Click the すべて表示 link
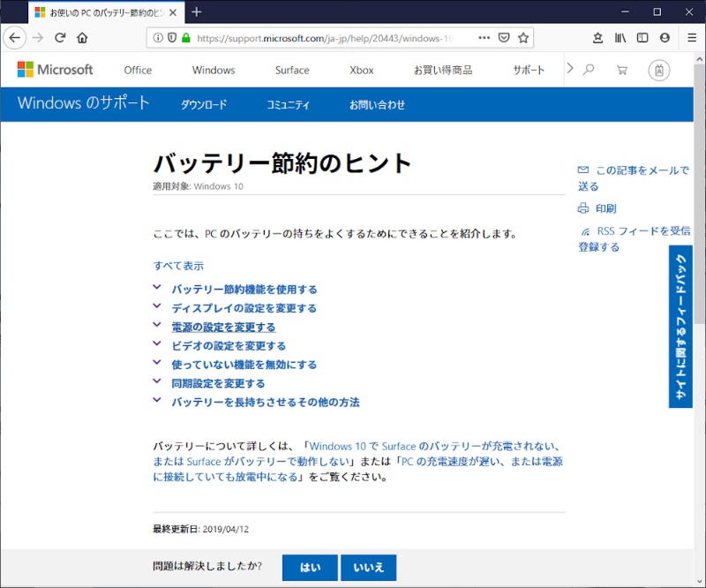706x588 pixels. point(178,265)
